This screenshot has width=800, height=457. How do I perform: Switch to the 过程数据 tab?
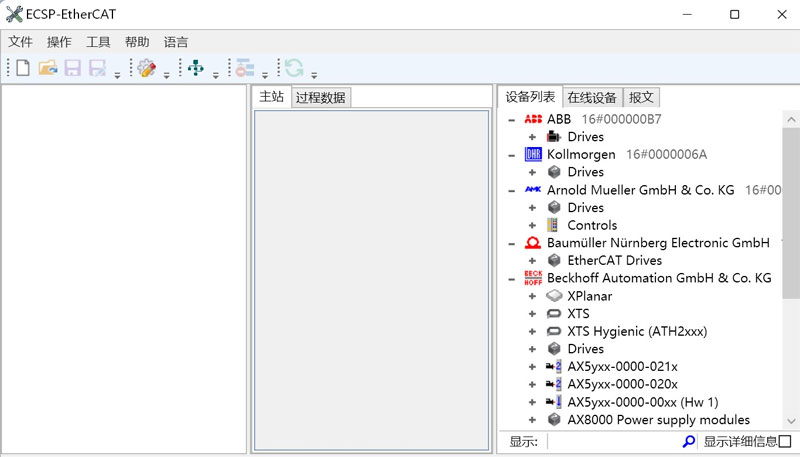[x=321, y=97]
